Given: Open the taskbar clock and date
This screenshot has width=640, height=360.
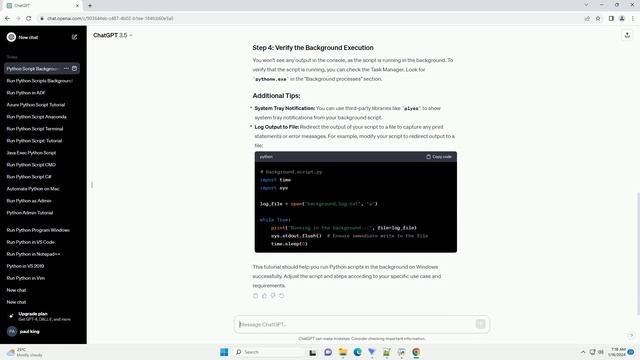Looking at the screenshot, I should 616,352.
